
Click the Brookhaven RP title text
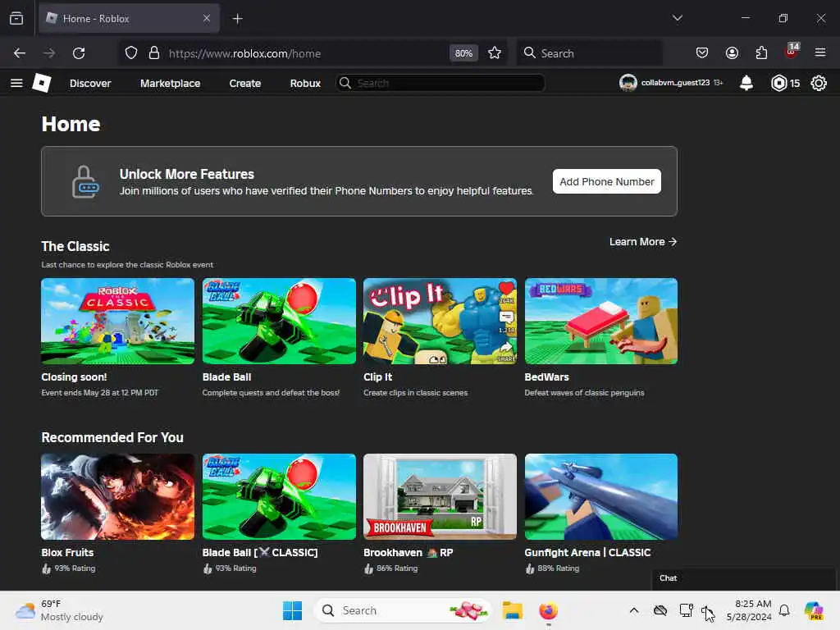coord(409,552)
